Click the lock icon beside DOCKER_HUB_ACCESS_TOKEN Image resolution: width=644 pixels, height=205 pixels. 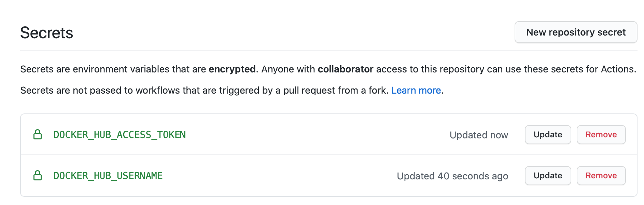38,135
